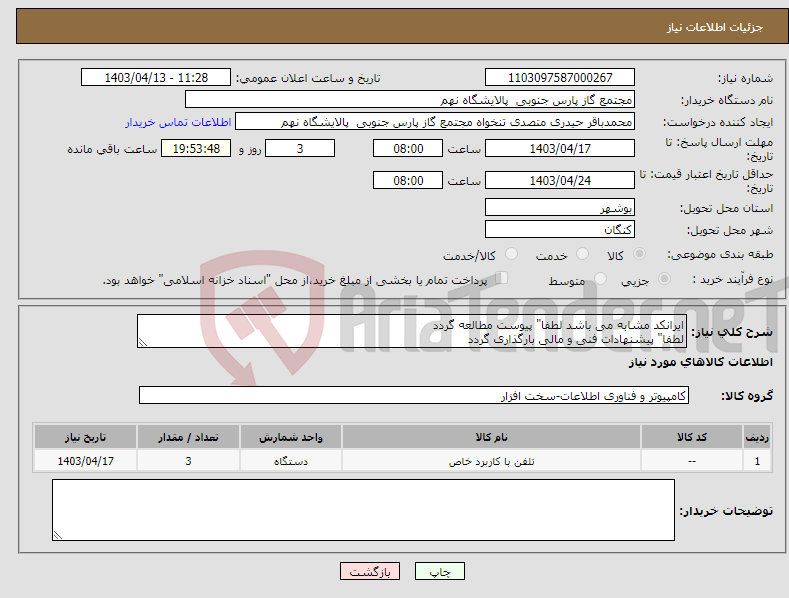Click the price validity date 1403/04/24 field
The image size is (789, 598).
point(560,180)
